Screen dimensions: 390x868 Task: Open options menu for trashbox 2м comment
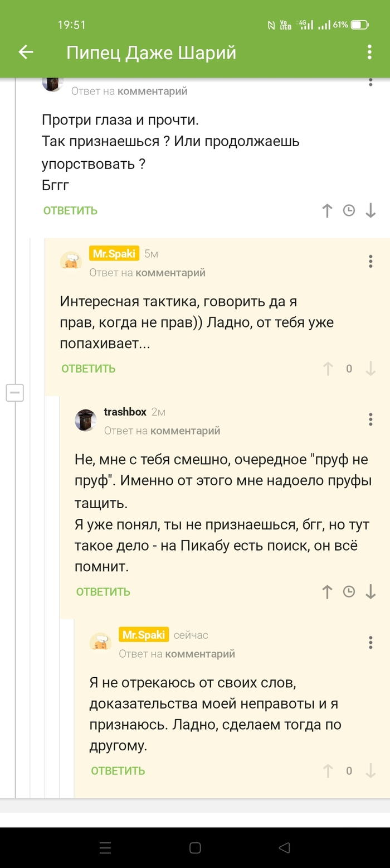tap(370, 419)
